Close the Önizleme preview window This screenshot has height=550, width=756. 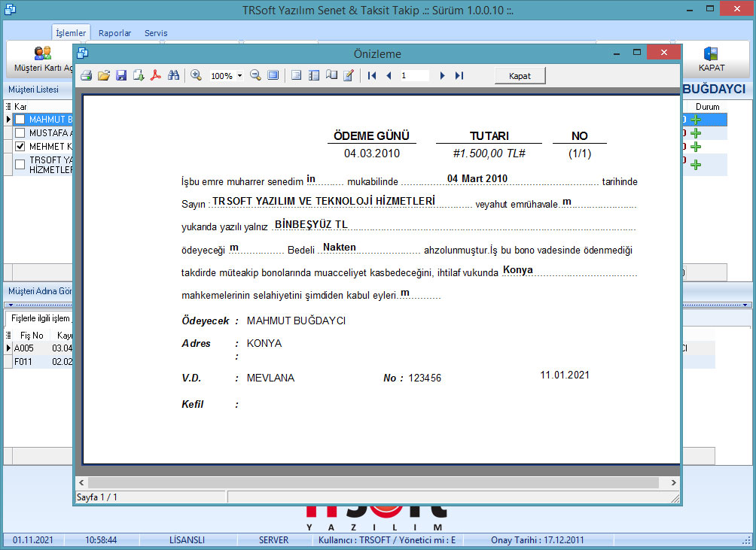(664, 52)
